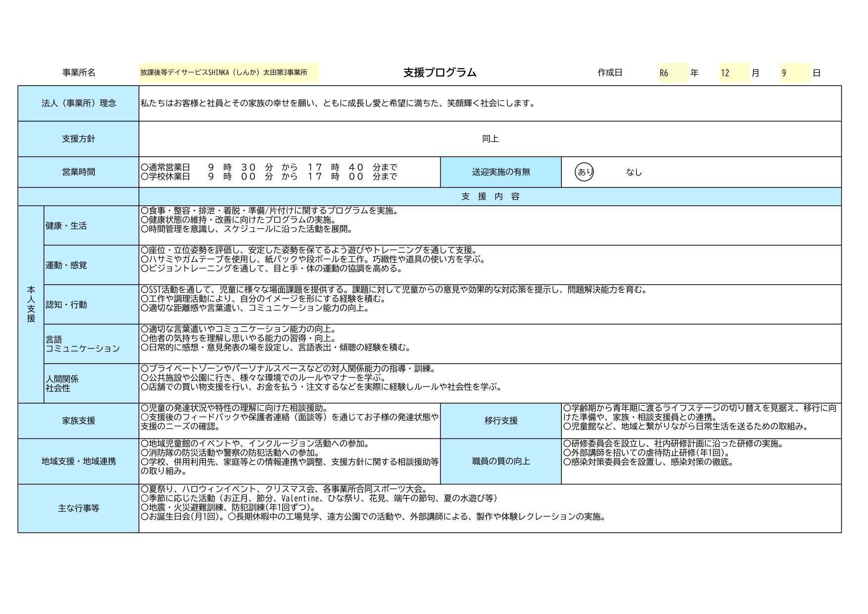Click the 家族支援 header cell
The image size is (868, 614).
point(79,421)
